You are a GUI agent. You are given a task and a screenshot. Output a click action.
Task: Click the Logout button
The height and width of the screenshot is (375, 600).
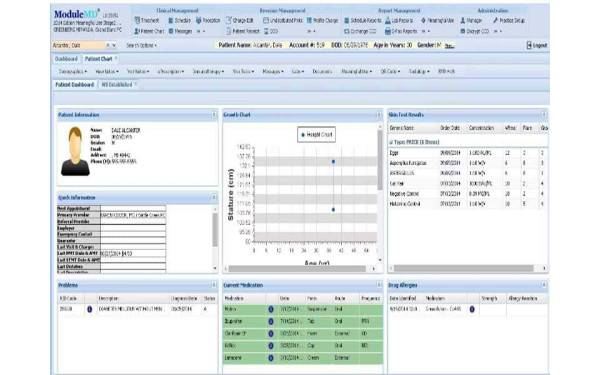537,46
